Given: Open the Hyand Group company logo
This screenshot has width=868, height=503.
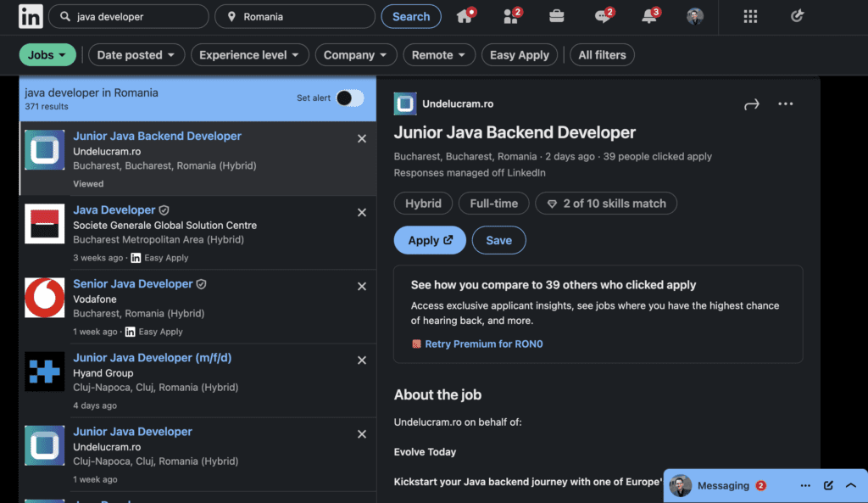Looking at the screenshot, I should point(44,372).
